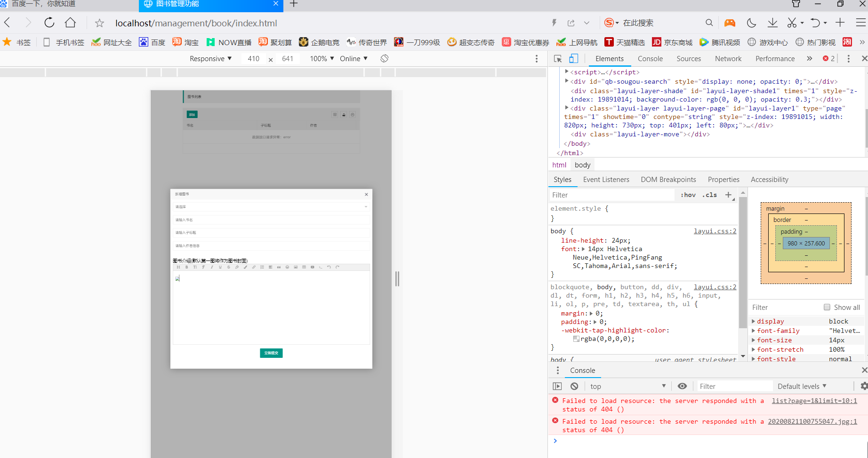
Task: Click the browser download icon
Action: click(x=772, y=23)
